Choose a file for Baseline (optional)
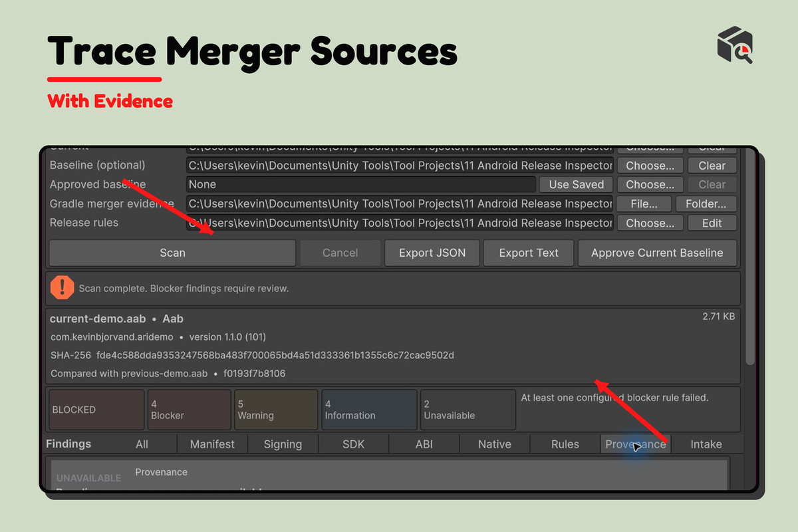 [650, 166]
